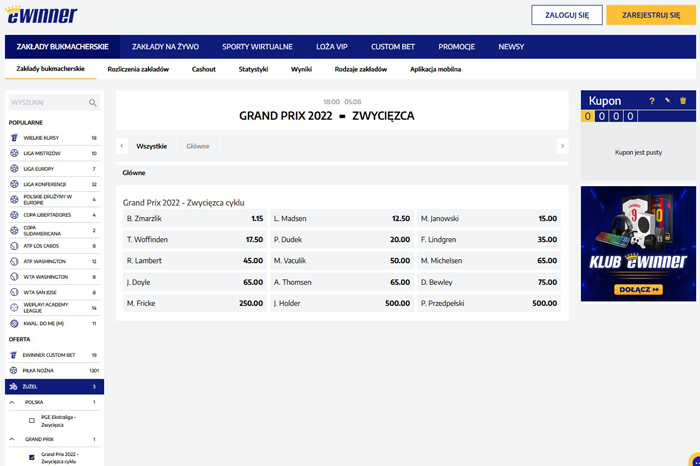Uncheck Grand Prix 2022 - Zwycięzca cyklu checkbox
Screen dimensions: 700x466
32,458
